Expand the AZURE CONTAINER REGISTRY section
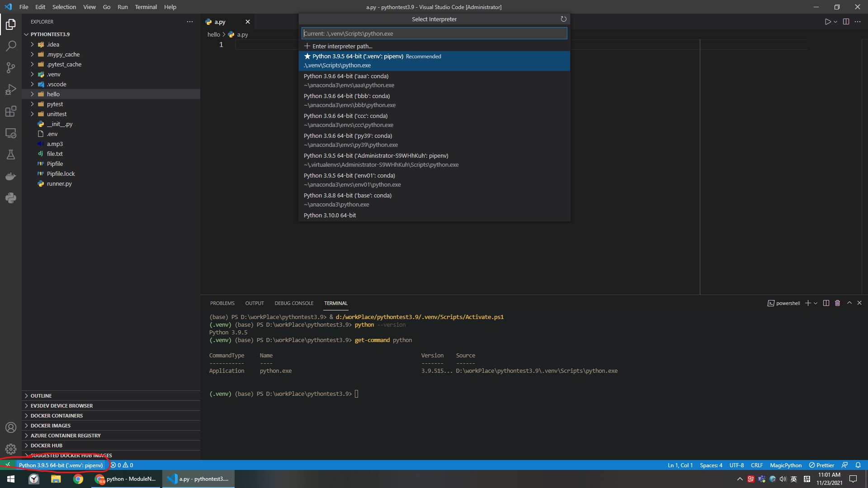868x488 pixels. click(111, 436)
